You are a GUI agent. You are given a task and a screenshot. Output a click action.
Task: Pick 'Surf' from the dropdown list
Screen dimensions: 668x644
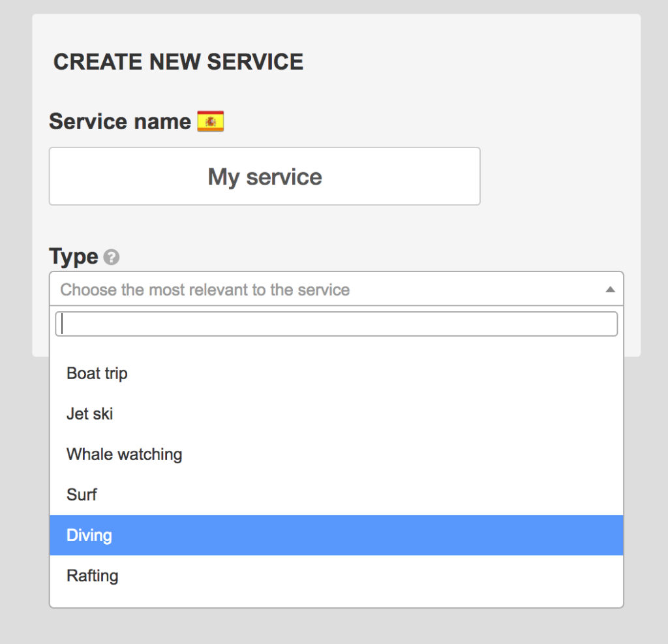(x=82, y=495)
